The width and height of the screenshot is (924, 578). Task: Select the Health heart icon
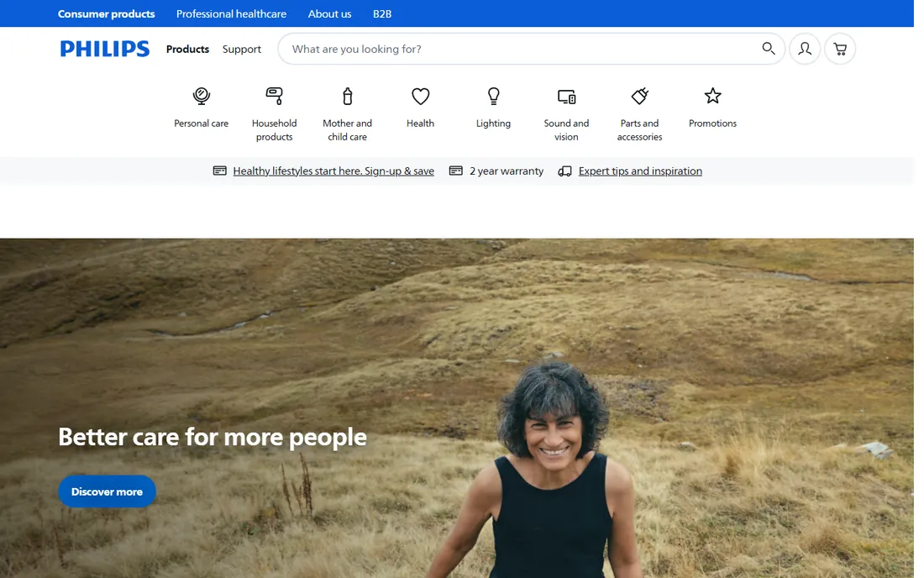[420, 96]
